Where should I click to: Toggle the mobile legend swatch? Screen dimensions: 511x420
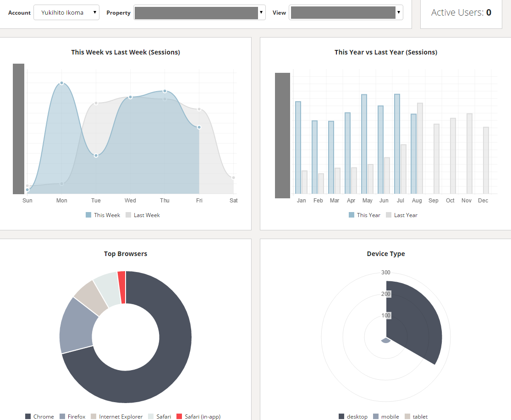(x=376, y=416)
